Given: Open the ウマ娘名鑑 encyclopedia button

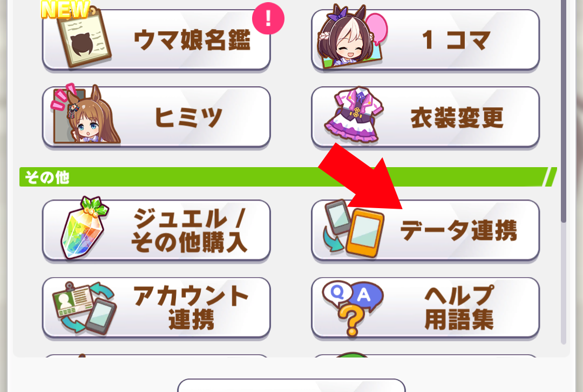Looking at the screenshot, I should [x=156, y=40].
